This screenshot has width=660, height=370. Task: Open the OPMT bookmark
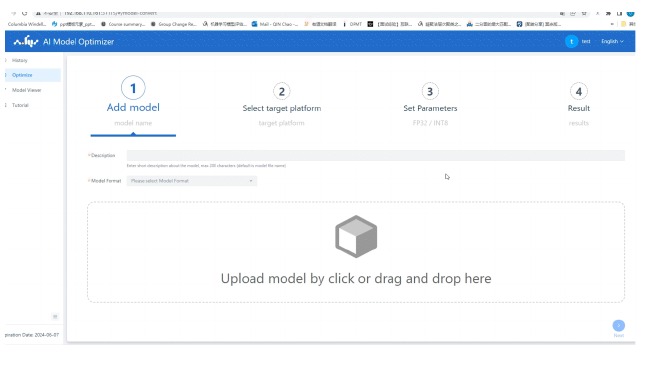pos(352,24)
